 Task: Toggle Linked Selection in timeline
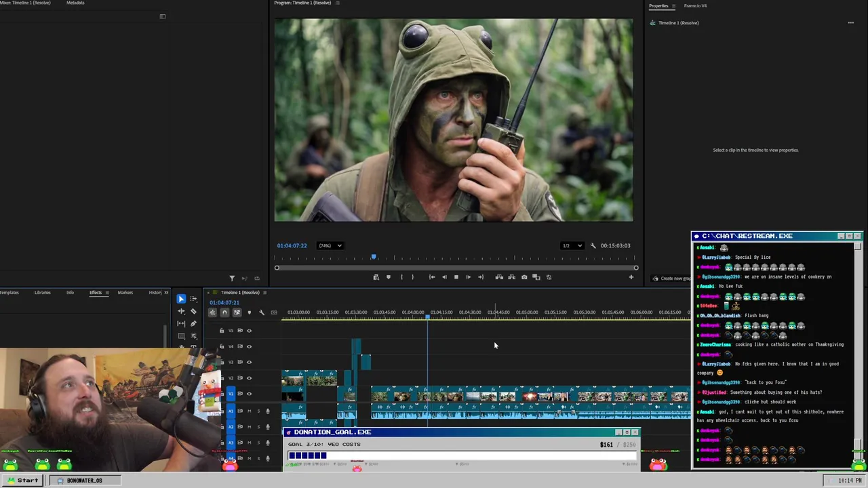[237, 312]
